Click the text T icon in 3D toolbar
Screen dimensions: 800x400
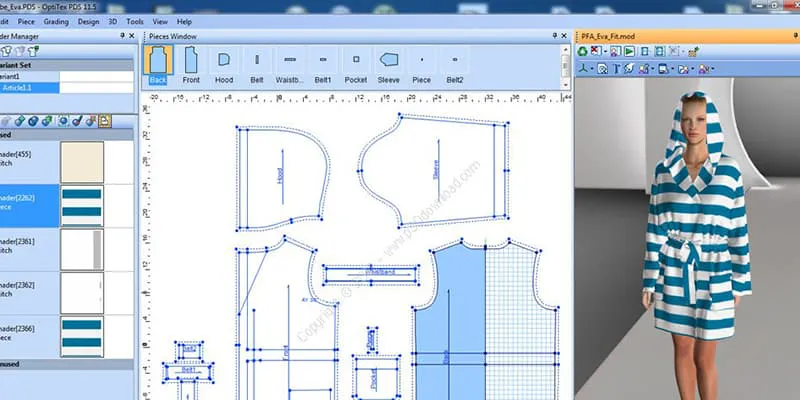click(615, 69)
